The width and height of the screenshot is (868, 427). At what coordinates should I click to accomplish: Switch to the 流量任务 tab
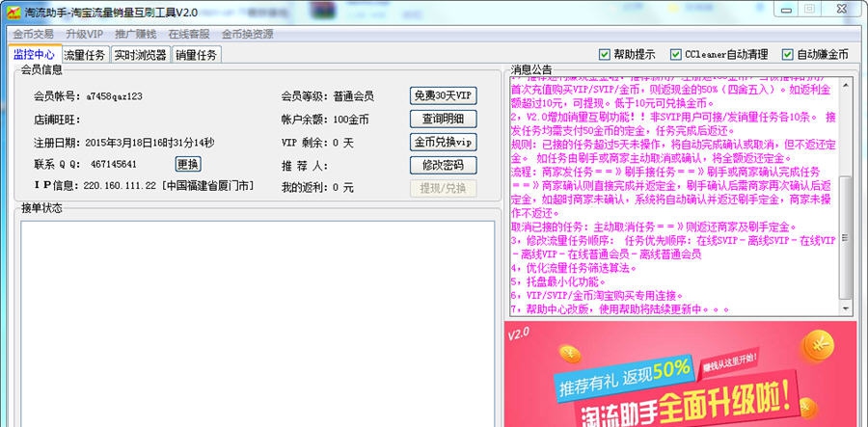[84, 55]
